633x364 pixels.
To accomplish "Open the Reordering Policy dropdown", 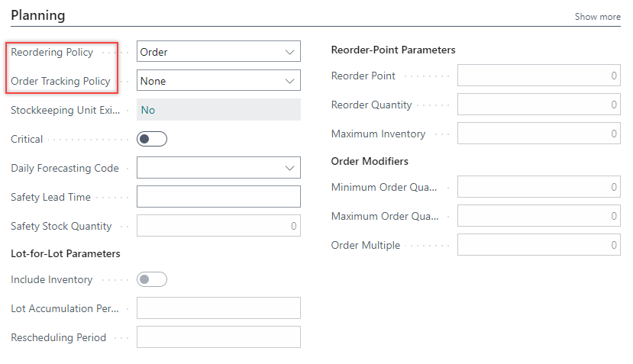I will (218, 52).
